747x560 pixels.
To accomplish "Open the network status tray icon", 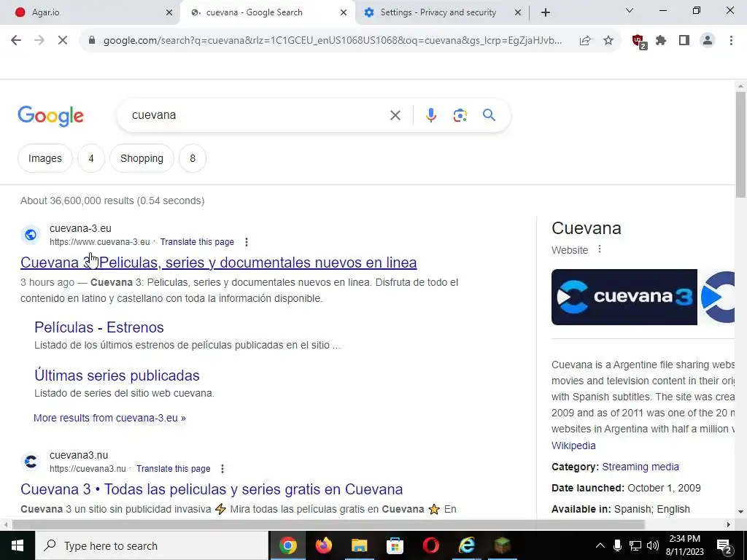I will 635,545.
